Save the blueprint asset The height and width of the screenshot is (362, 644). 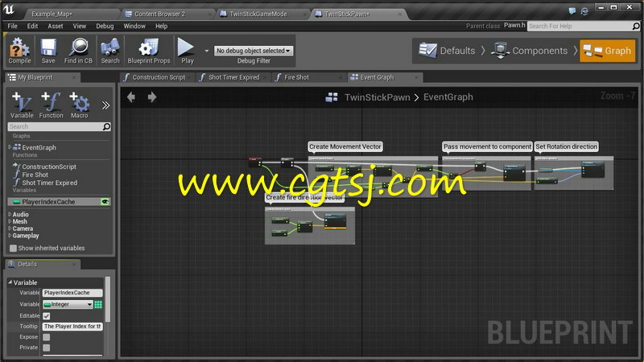click(48, 51)
